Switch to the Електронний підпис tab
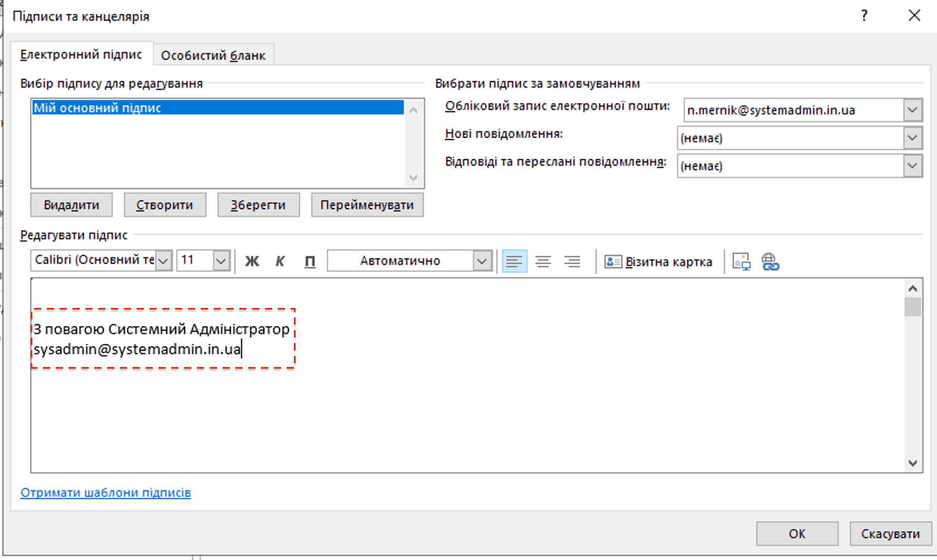 (x=81, y=55)
